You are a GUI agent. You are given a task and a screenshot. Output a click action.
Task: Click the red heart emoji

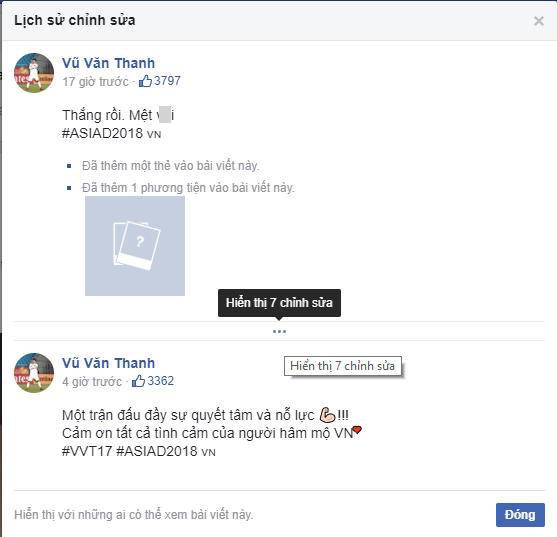point(357,430)
